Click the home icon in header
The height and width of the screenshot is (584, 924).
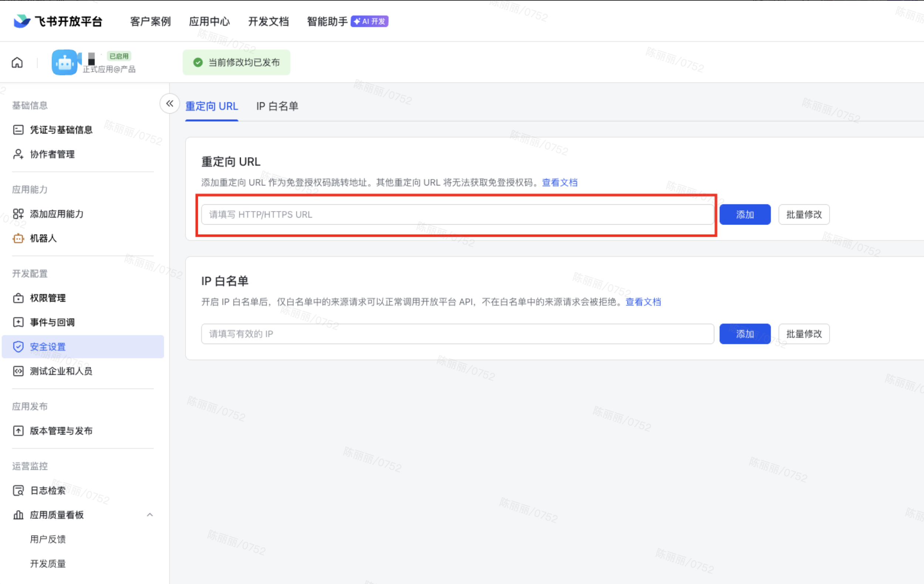17,62
